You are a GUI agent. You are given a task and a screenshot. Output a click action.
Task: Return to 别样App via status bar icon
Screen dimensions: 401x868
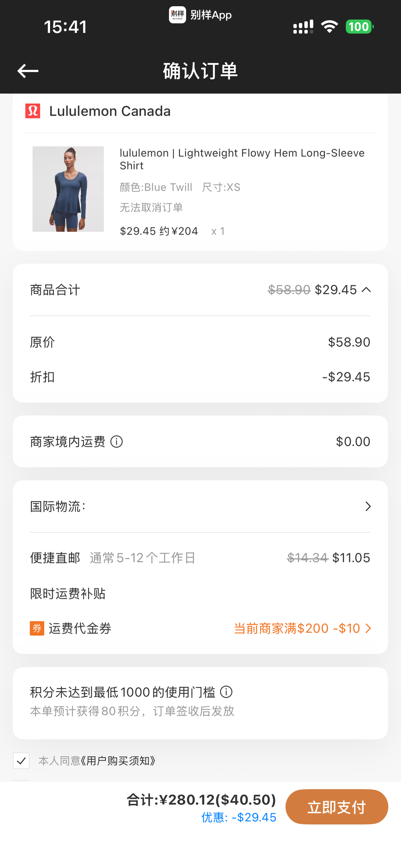(177, 15)
